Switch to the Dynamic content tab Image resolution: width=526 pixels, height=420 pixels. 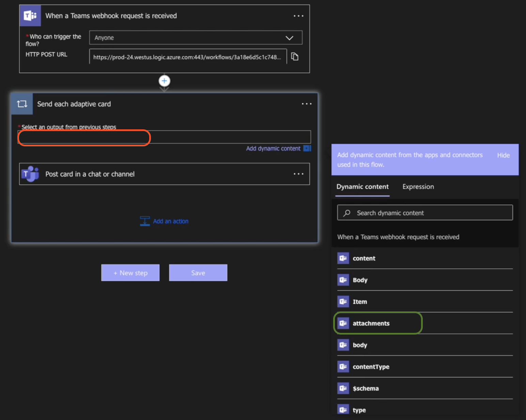click(x=362, y=187)
